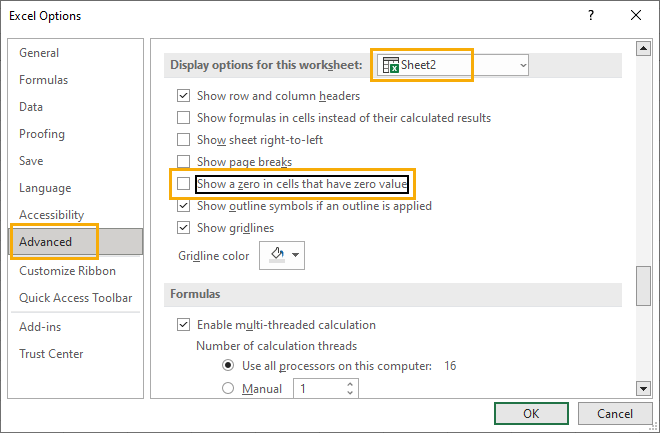
Task: Click the scrollbar down arrow
Action: point(643,389)
